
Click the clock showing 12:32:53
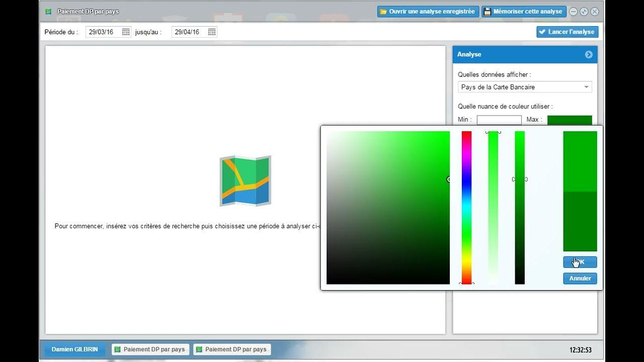tap(581, 350)
